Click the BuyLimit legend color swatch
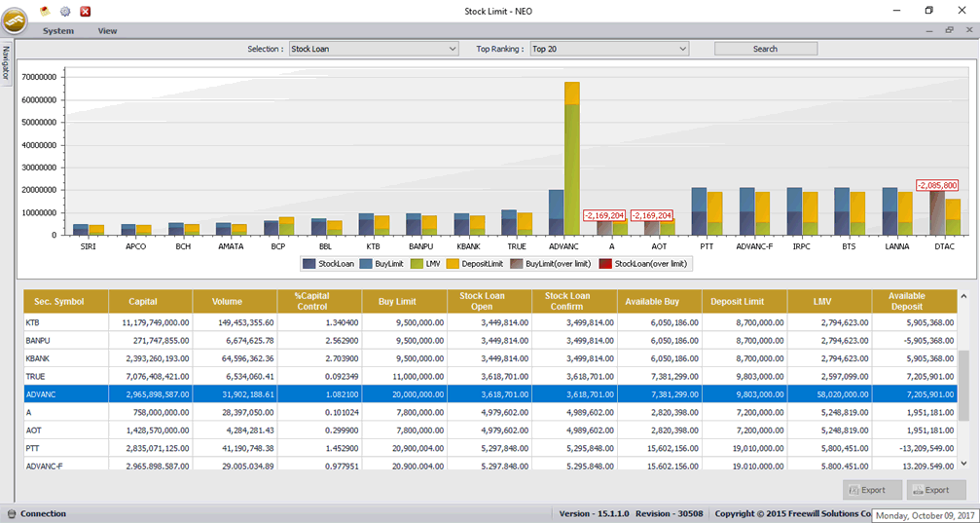Image resolution: width=980 pixels, height=523 pixels. click(x=366, y=264)
